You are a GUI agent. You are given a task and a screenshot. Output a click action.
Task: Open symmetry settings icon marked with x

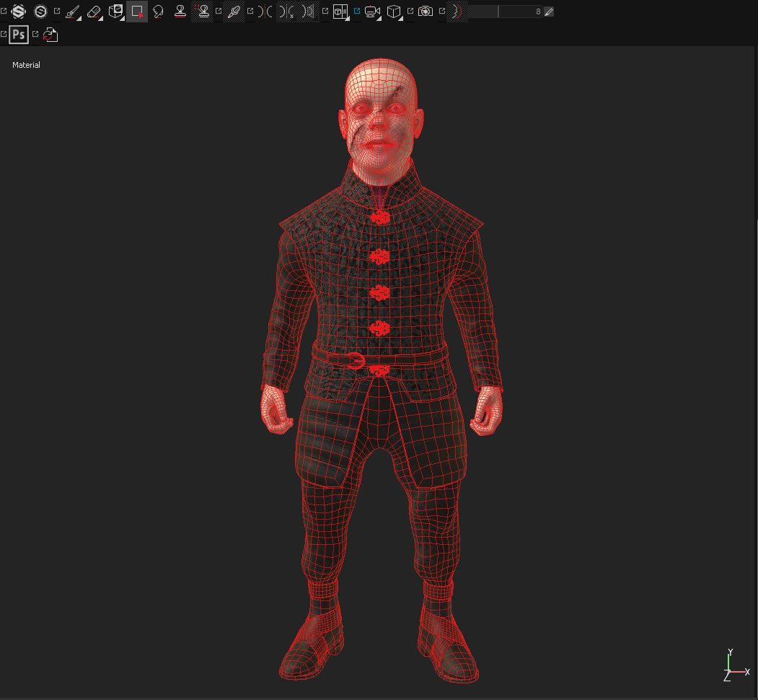tap(286, 12)
